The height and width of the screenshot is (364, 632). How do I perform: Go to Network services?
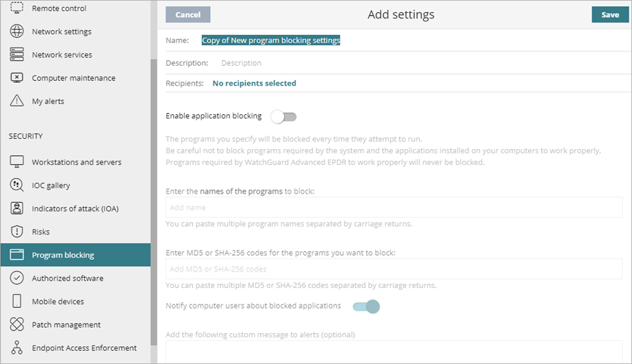[x=62, y=55]
